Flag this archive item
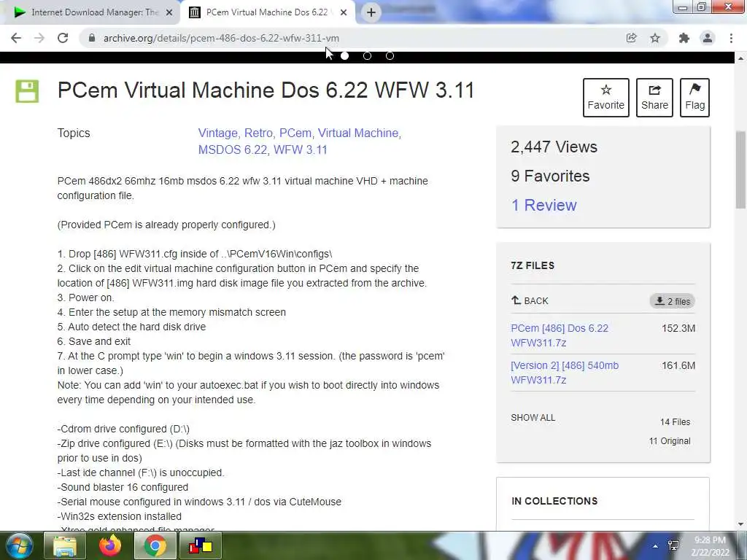This screenshot has width=747, height=560. click(694, 98)
